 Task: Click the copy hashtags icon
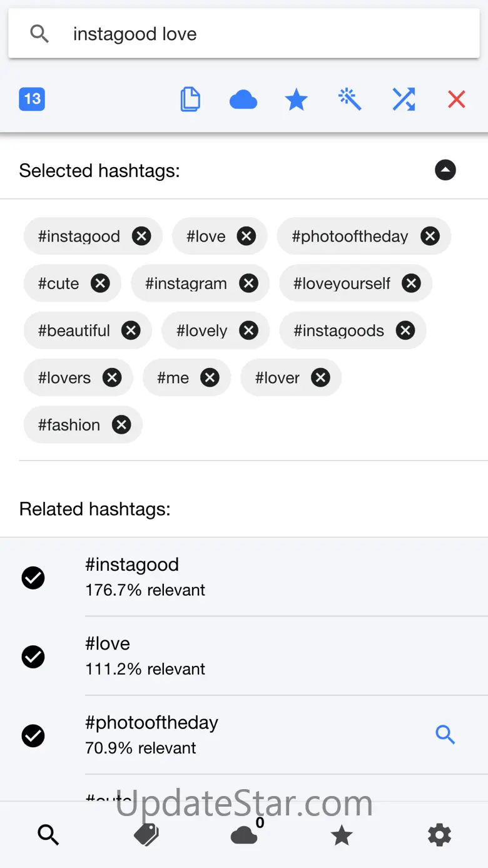pos(190,100)
